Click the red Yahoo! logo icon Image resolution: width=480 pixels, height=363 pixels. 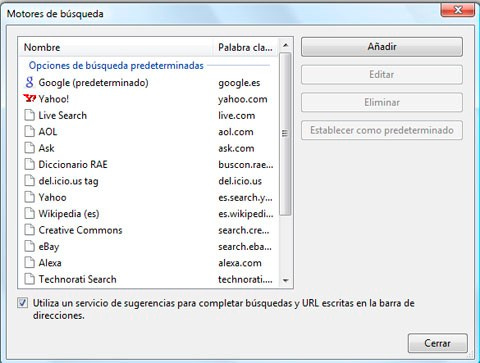pos(29,99)
